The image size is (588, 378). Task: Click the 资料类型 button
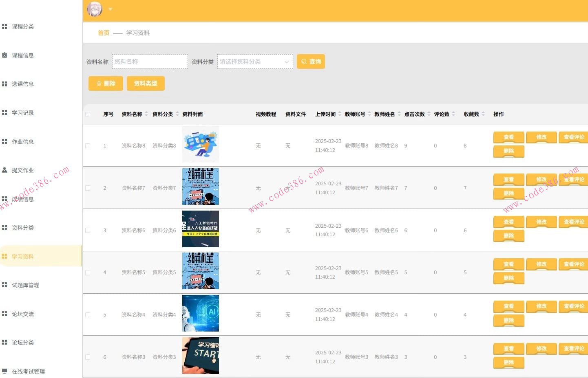tap(146, 84)
